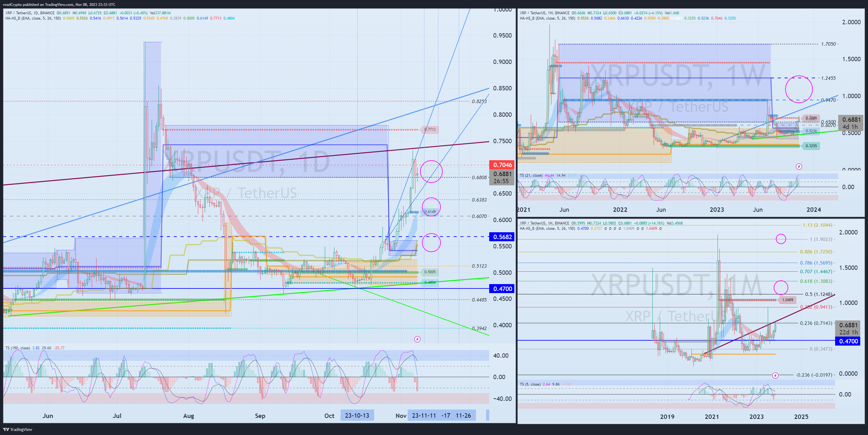
Task: Click the cyan 0.4804 level tag
Action: coord(429,283)
